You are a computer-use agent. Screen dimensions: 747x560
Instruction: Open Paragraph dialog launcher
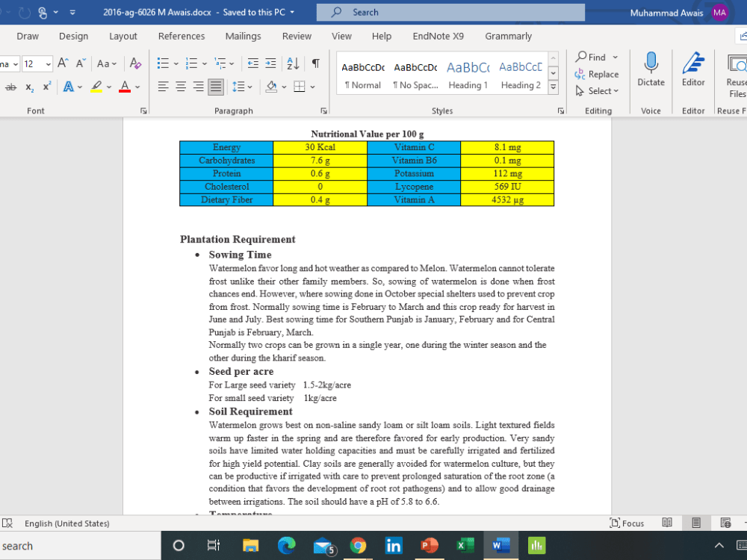tap(324, 111)
